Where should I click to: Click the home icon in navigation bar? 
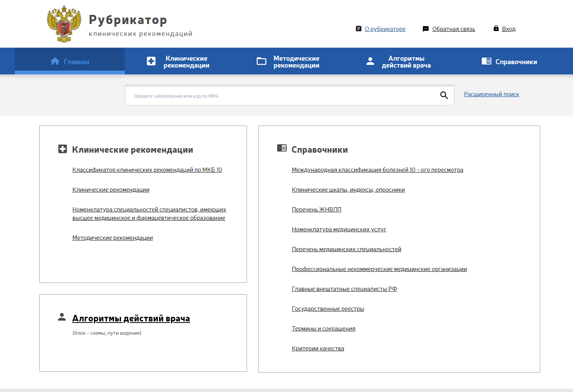(55, 61)
